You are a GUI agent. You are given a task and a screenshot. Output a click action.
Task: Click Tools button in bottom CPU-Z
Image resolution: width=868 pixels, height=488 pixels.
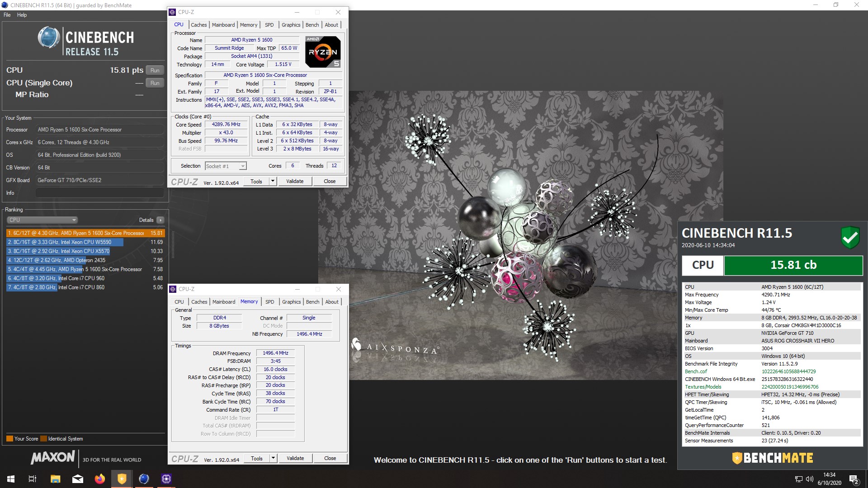[257, 458]
